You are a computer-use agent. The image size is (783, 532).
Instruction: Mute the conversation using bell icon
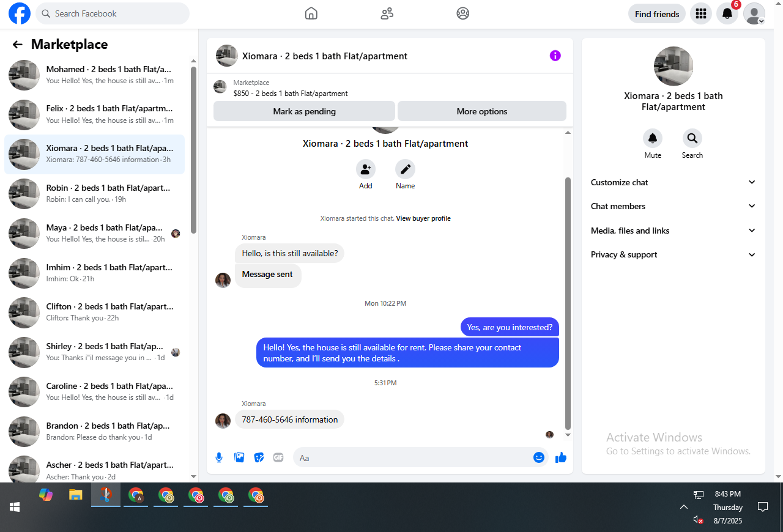(x=653, y=138)
